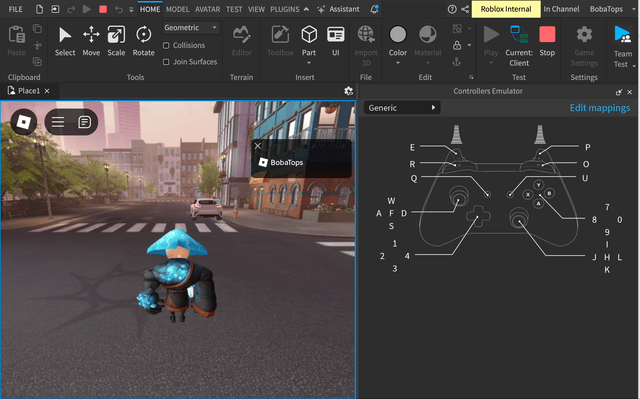Click the Roblox Internal button

[506, 9]
